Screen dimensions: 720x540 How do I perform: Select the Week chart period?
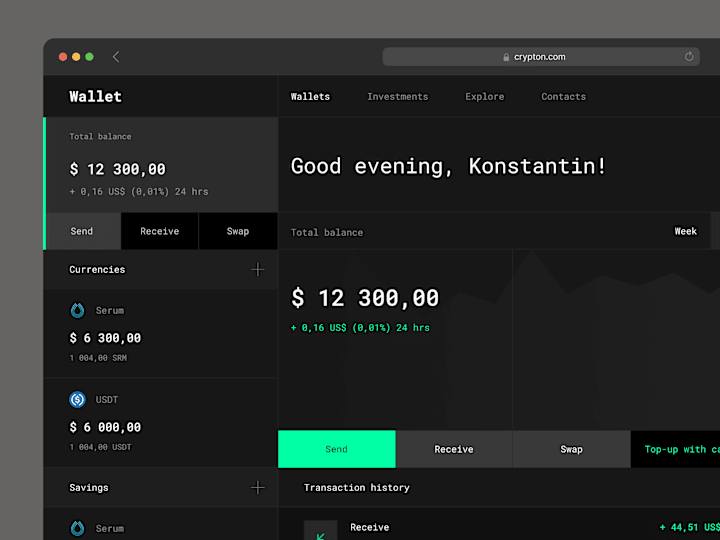point(686,231)
